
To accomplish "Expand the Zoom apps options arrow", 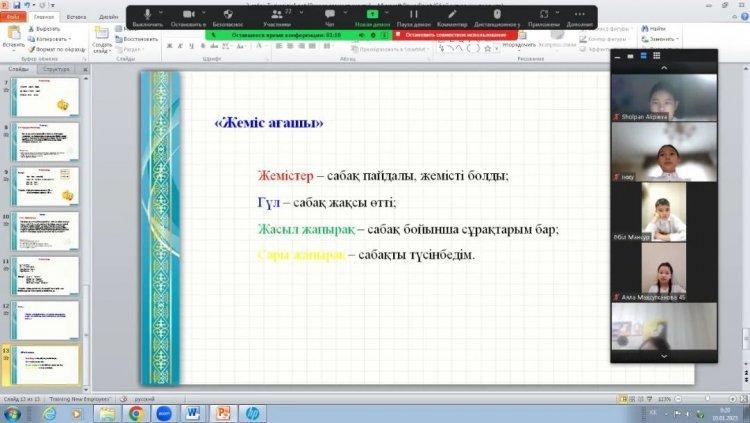I will [x=558, y=12].
